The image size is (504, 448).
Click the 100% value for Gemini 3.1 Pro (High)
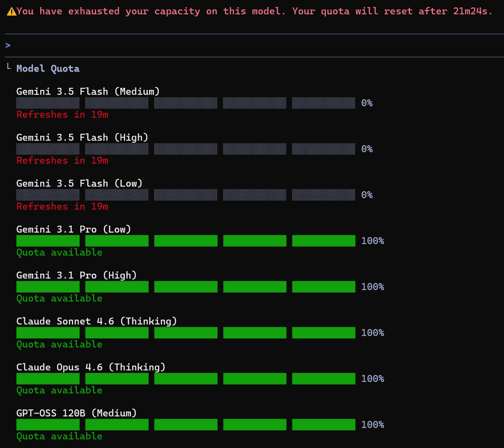tap(373, 287)
